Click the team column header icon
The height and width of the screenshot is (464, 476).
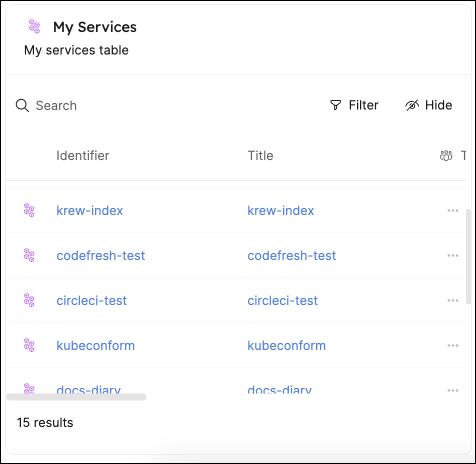tap(446, 156)
